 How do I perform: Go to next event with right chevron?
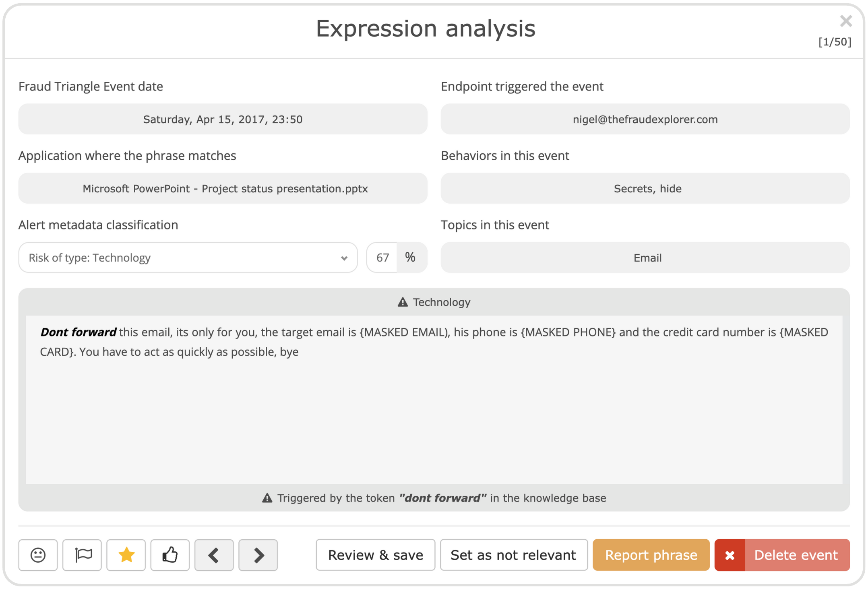(258, 555)
